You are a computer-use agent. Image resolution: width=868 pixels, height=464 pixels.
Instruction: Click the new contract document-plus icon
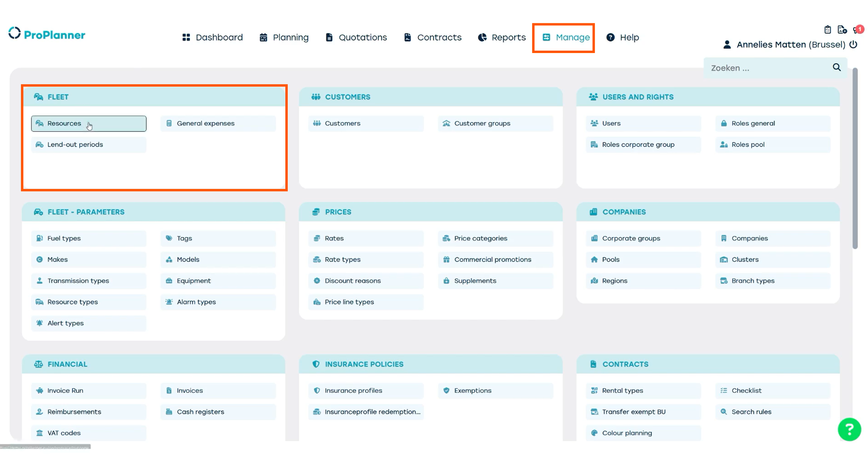[842, 30]
